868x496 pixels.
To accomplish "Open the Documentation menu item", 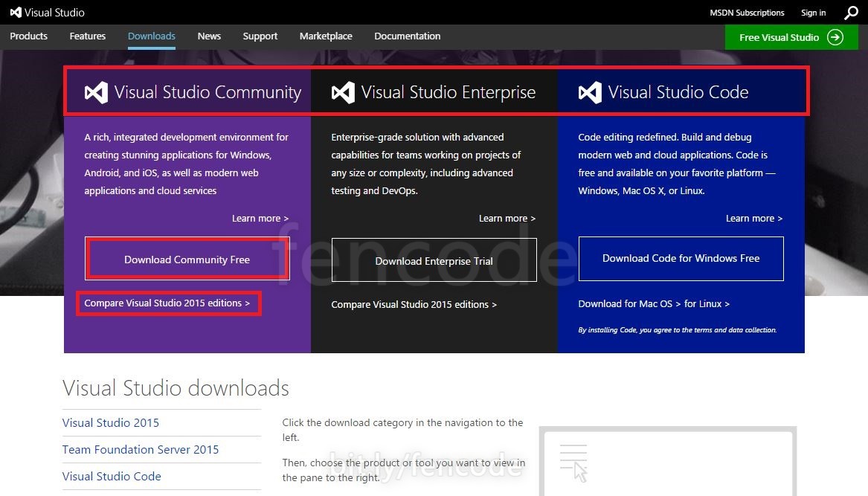I will tap(408, 36).
